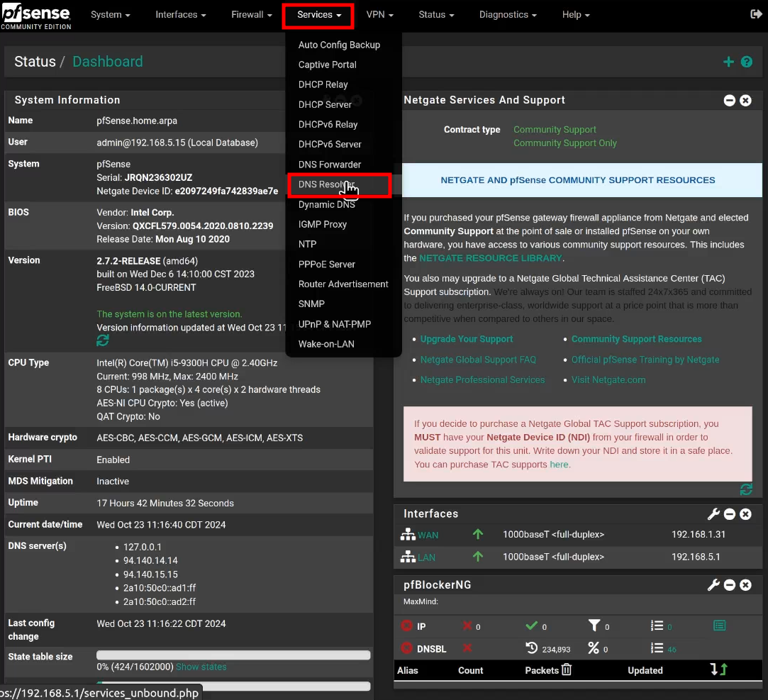Viewport: 768px width, 700px height.
Task: Open DNS Resolver menu entry
Action: pyautogui.click(x=326, y=184)
